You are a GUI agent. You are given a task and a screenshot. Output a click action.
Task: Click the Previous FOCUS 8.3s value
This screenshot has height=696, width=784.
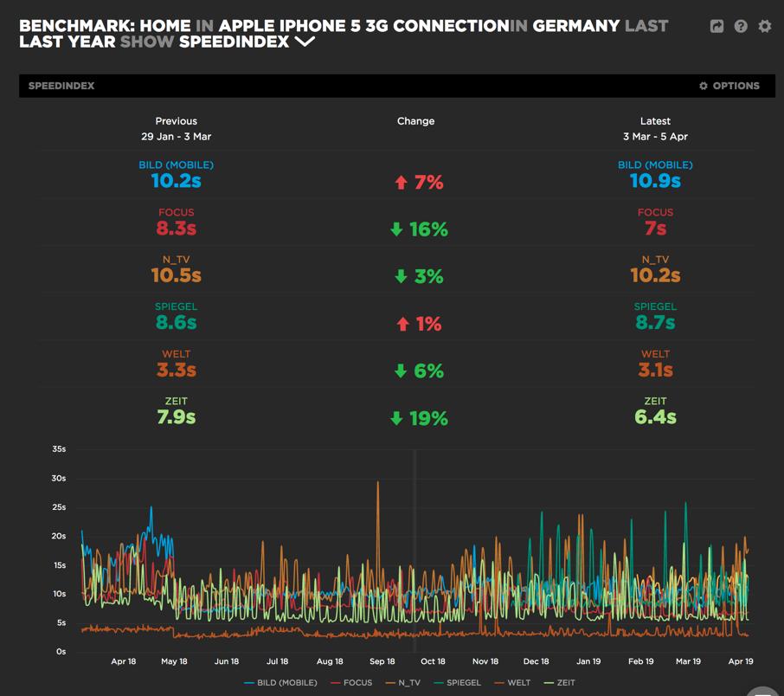[176, 229]
